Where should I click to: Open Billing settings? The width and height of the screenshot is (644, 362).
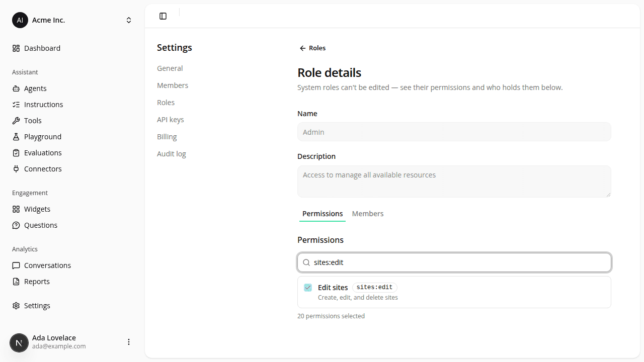(x=167, y=137)
